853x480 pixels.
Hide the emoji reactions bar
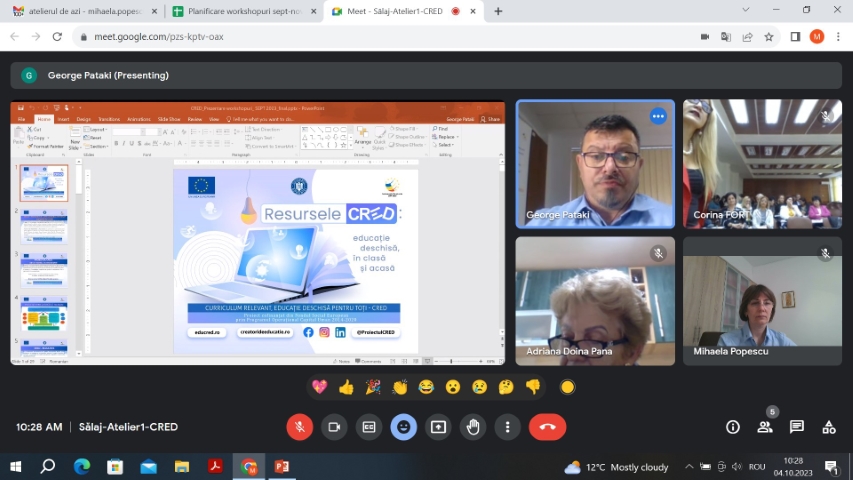404,427
